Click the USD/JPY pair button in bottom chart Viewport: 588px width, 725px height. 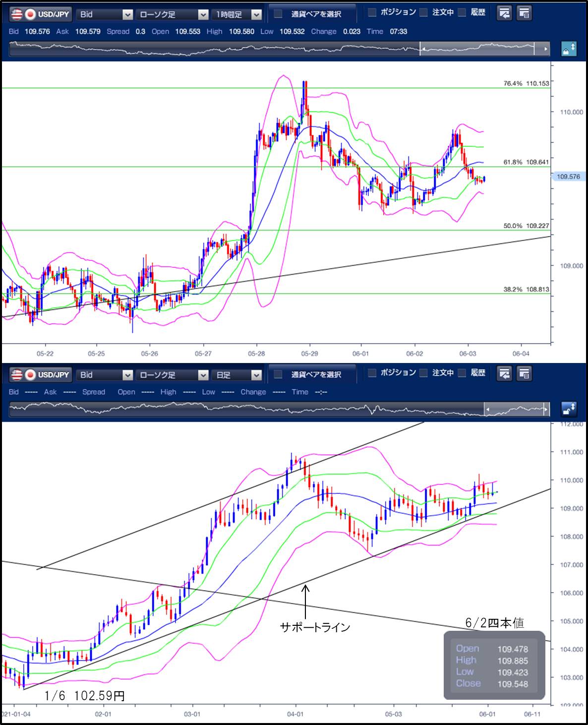(41, 374)
